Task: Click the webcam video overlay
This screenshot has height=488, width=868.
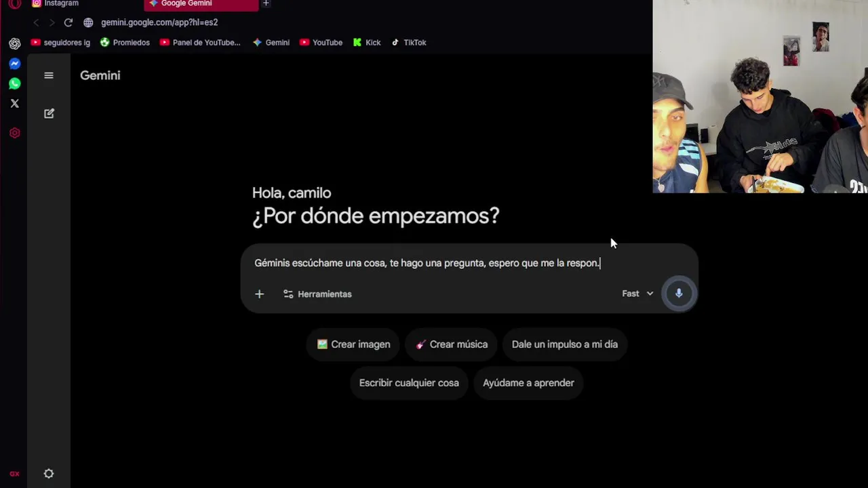Action: 760,96
